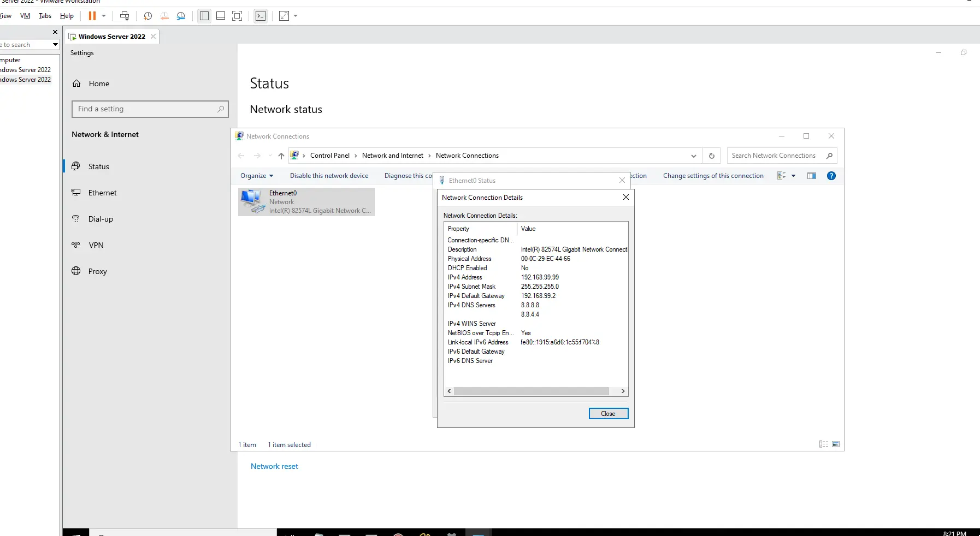Open power options dropdown arrow

(x=104, y=16)
